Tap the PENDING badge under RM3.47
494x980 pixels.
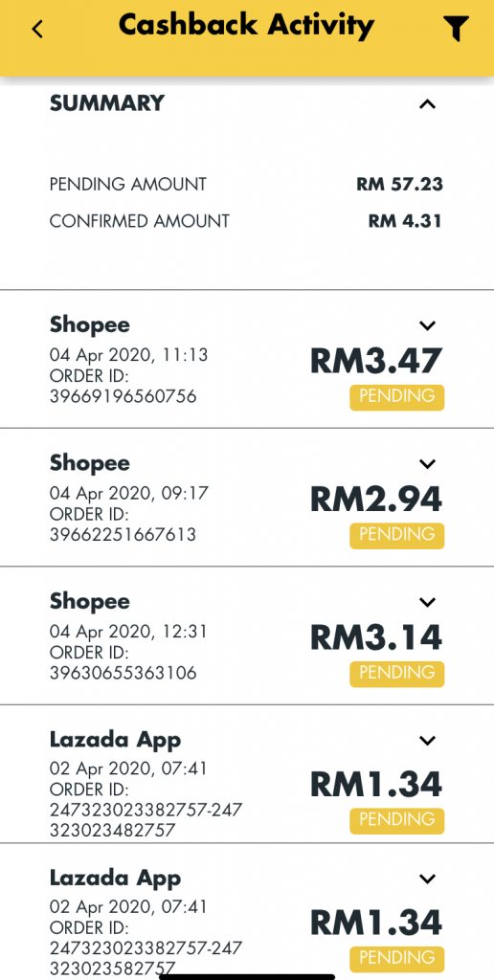coord(397,397)
